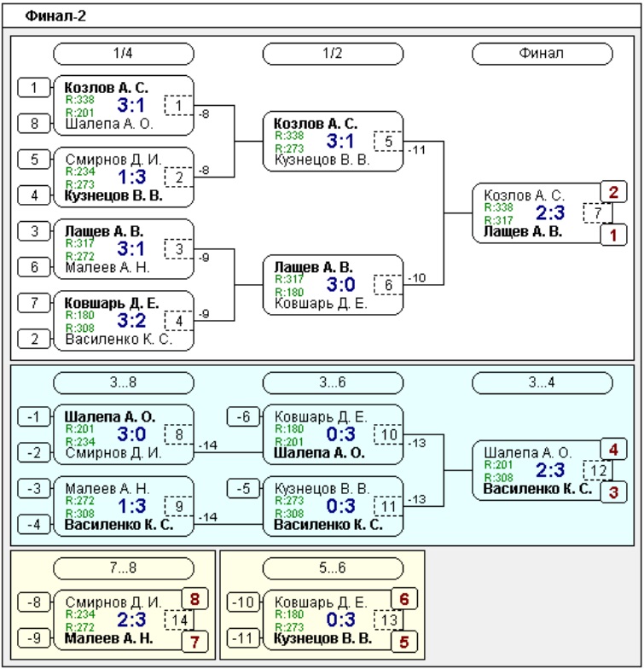Viewport: 644px width, 669px height.
Task: Click Шалепа А. О. in the 3...4 match
Action: [x=528, y=452]
